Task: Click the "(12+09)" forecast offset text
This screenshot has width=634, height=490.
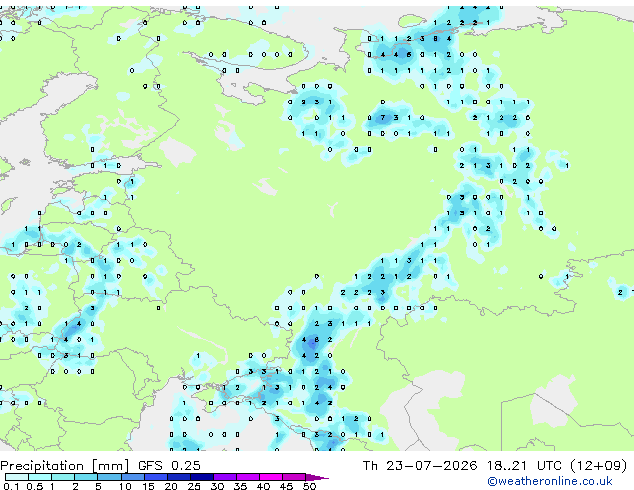Action: tap(598, 465)
